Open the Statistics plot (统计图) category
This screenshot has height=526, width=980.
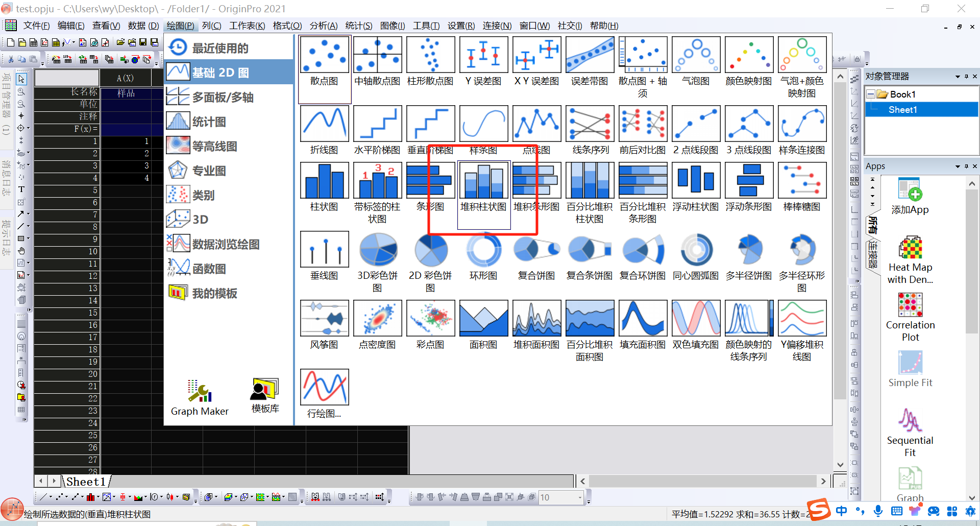click(x=209, y=122)
